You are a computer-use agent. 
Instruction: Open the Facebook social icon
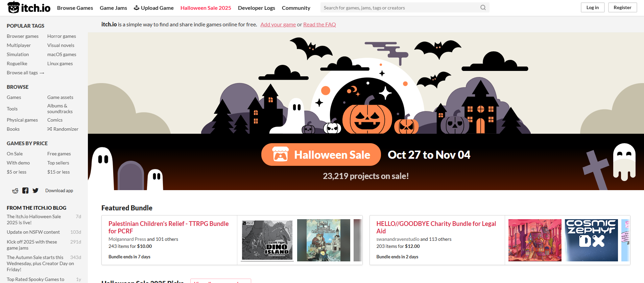coord(25,190)
